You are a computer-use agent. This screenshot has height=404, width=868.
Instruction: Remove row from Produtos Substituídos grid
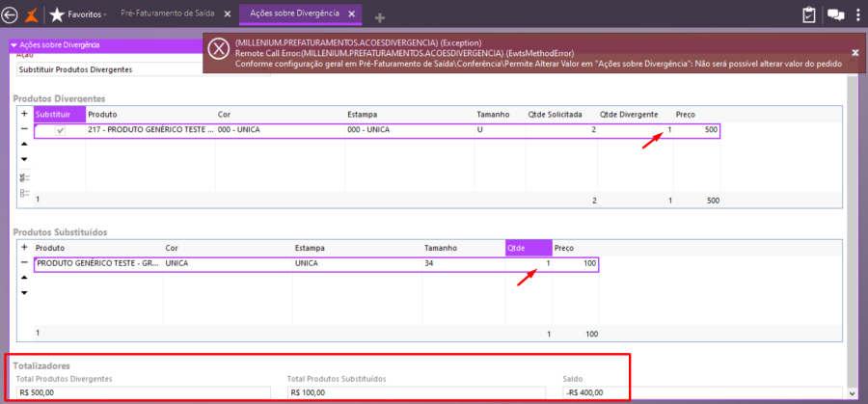24,262
